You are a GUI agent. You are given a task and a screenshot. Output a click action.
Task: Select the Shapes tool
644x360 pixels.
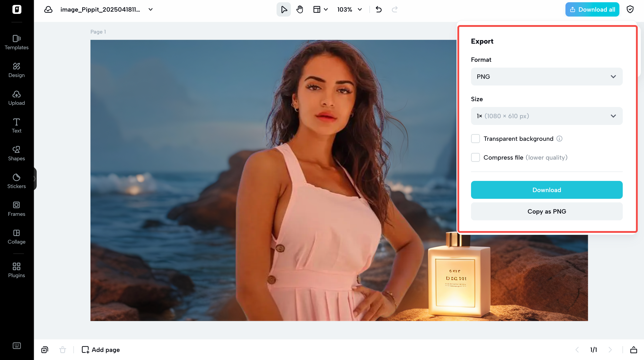pyautogui.click(x=17, y=153)
